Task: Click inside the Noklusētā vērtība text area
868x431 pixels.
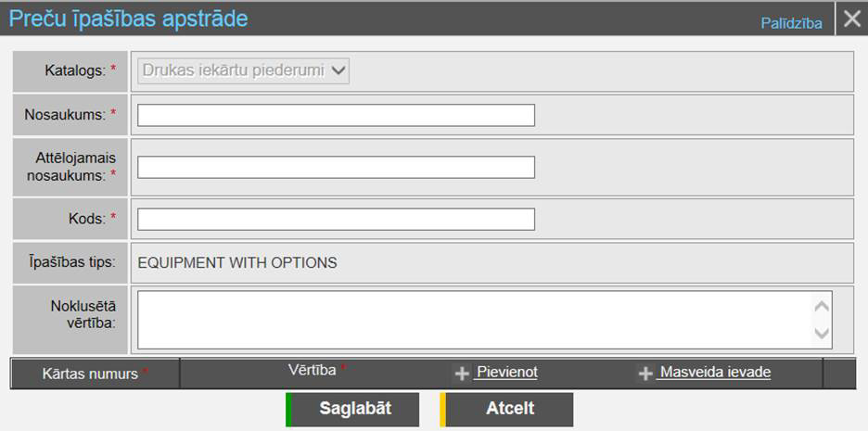Action: tap(473, 320)
